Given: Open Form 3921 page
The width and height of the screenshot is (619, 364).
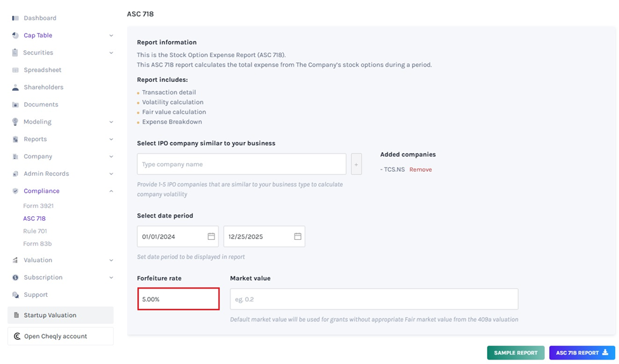Looking at the screenshot, I should 38,206.
